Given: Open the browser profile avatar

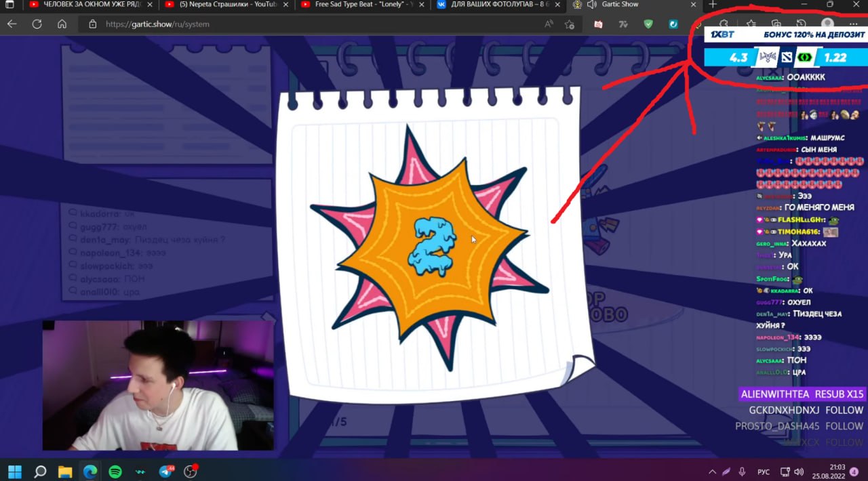Looking at the screenshot, I should 827,22.
